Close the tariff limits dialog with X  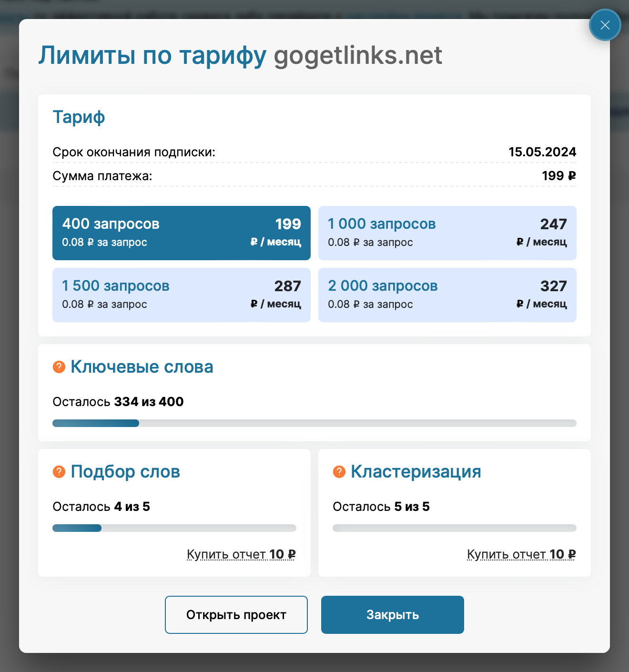pos(605,25)
